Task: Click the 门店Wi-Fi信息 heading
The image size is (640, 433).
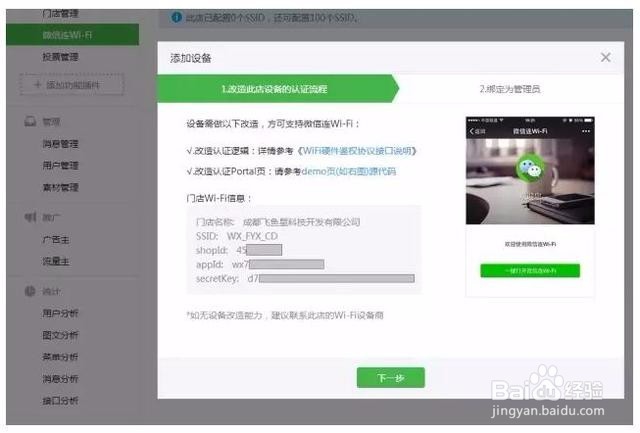Action: point(219,198)
